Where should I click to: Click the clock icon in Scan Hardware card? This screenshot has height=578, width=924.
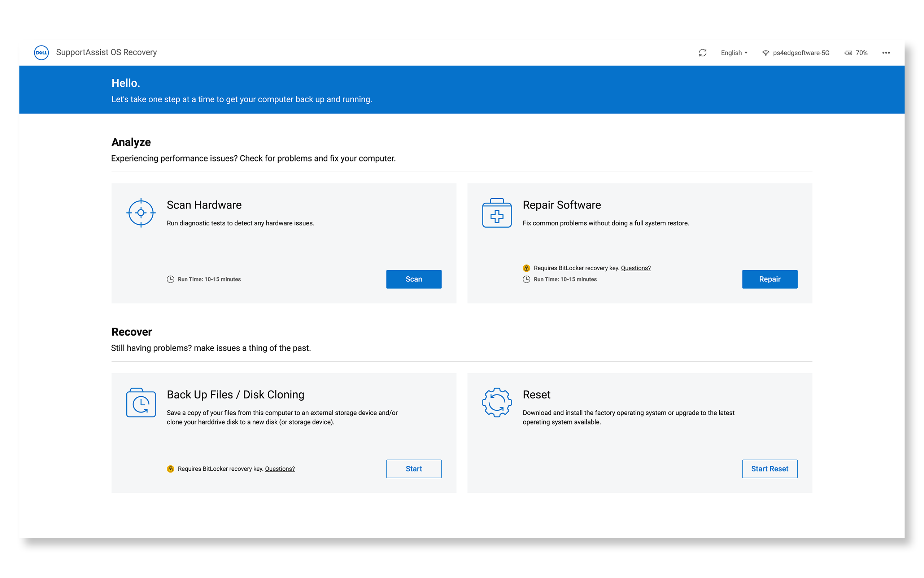click(x=170, y=279)
